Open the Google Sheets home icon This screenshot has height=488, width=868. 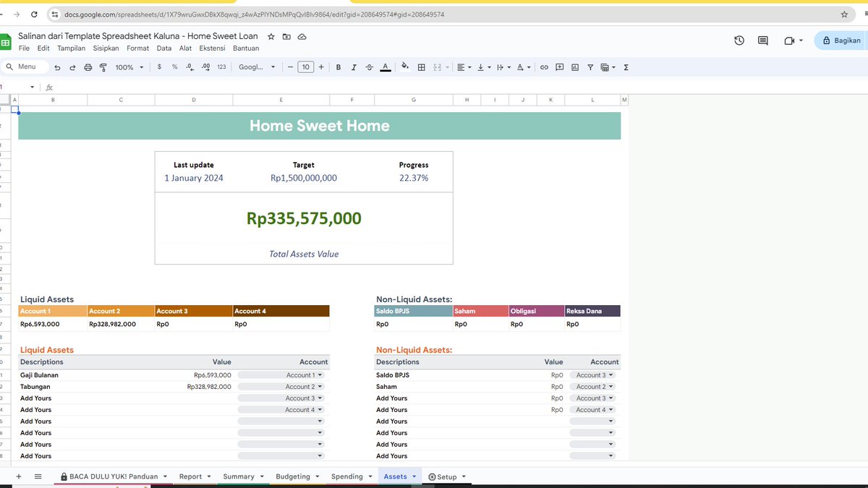point(5,42)
